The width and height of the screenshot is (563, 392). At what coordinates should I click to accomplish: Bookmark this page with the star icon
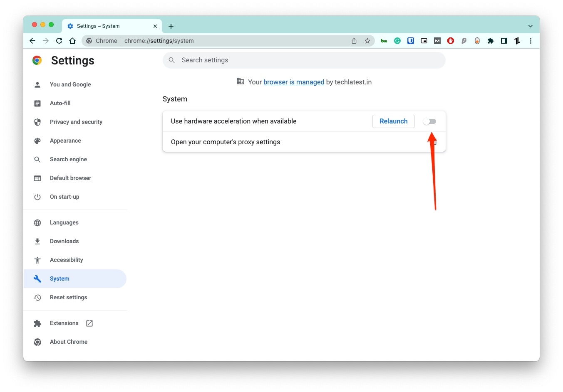point(367,41)
